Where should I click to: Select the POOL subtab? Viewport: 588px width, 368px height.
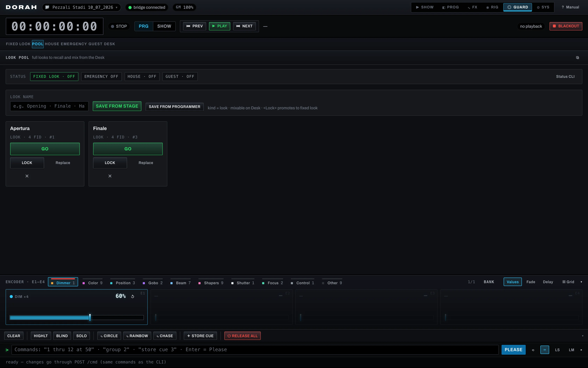click(x=38, y=44)
